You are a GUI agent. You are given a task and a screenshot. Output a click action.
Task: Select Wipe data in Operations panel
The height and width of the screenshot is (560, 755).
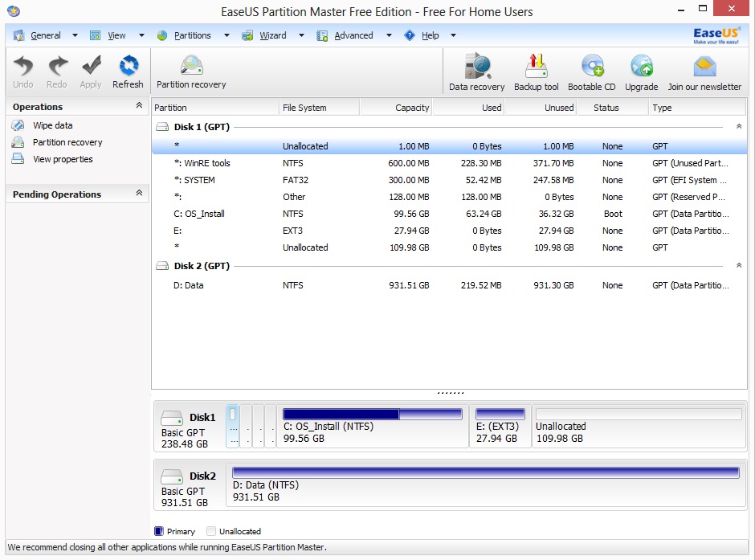tap(52, 125)
